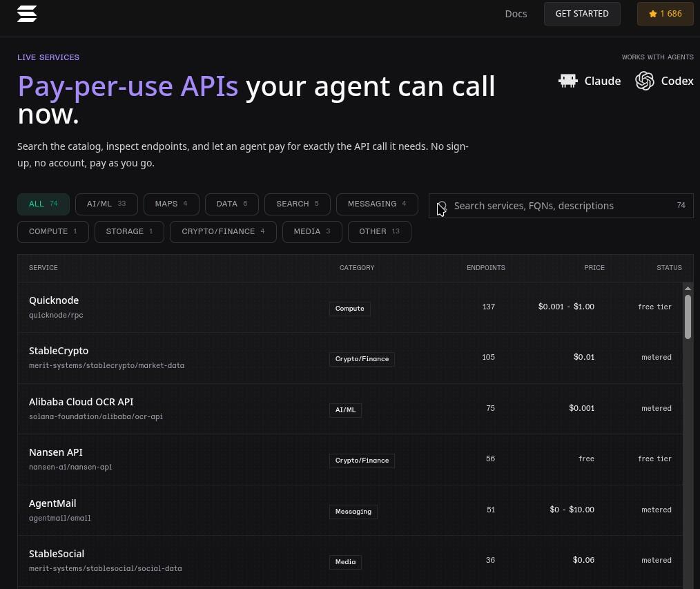Click the GET STARTED button

coord(582,14)
